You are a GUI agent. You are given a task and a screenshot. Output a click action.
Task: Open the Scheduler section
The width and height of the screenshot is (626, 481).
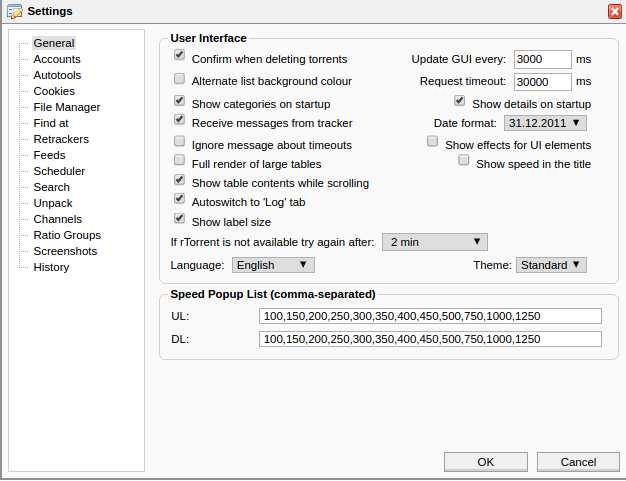click(59, 171)
